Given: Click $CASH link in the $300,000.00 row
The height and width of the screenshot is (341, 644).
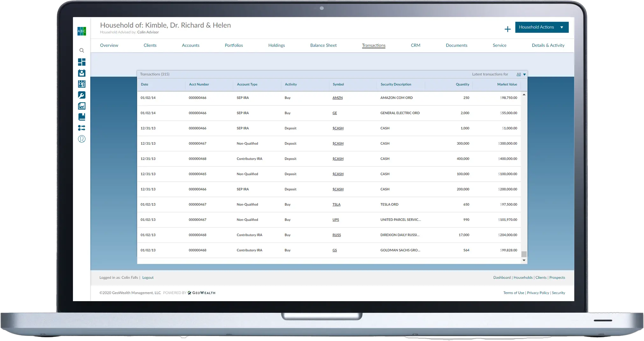Looking at the screenshot, I should [x=338, y=144].
